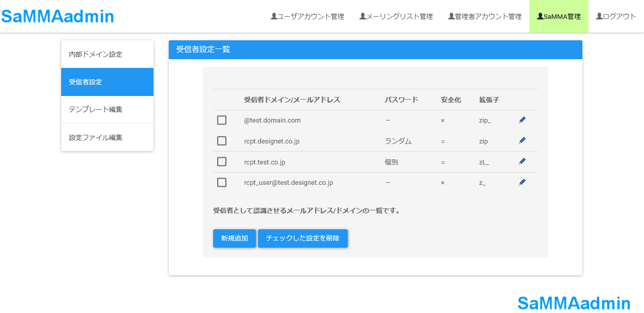The width and height of the screenshot is (644, 313).
Task: Click the rcpt.designet.co.jp domain cell
Action: tap(272, 141)
